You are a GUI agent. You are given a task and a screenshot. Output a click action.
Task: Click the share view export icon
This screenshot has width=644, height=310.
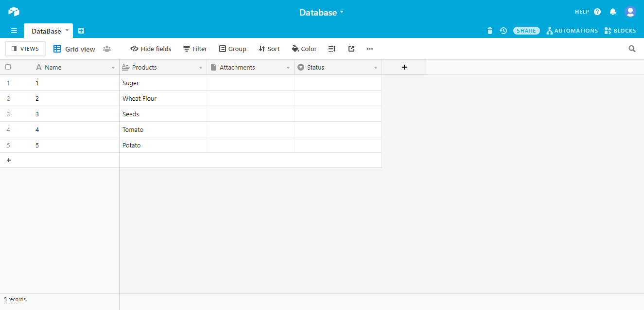351,49
